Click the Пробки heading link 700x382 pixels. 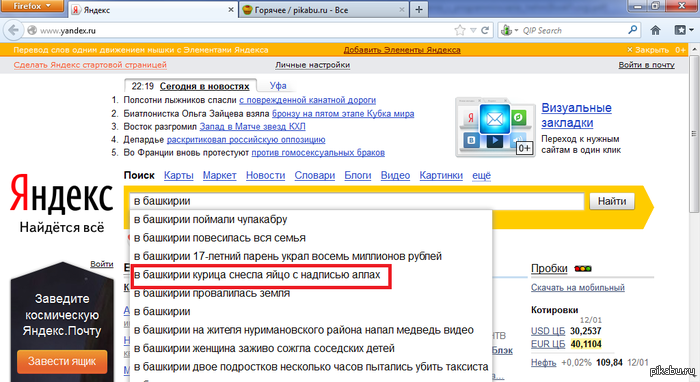pos(549,269)
